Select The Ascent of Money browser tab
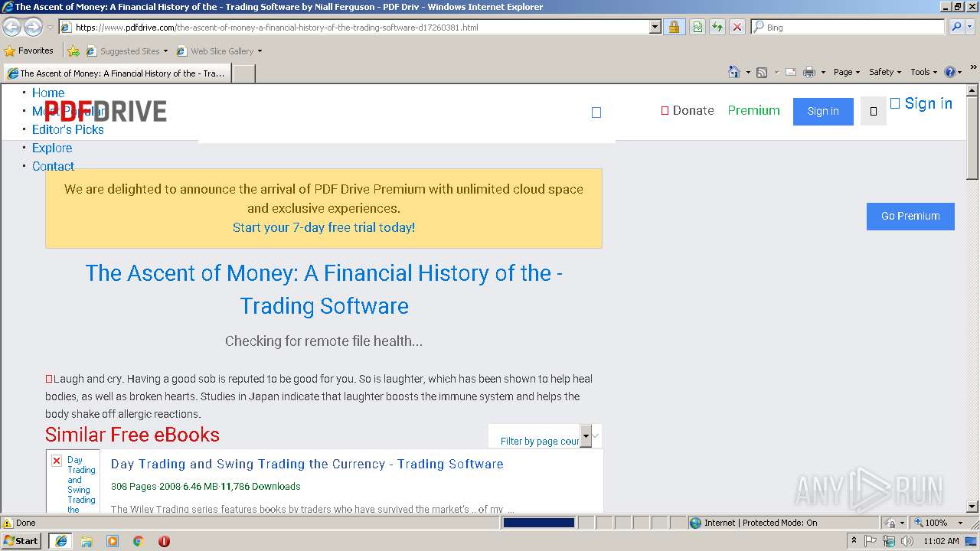Image resolution: width=980 pixels, height=551 pixels. pos(116,73)
